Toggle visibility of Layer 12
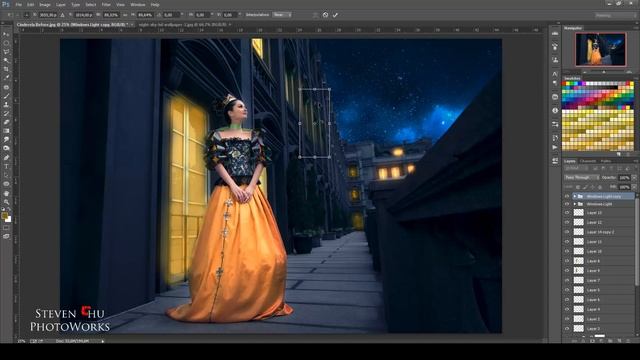Image resolution: width=640 pixels, height=360 pixels. click(x=567, y=222)
